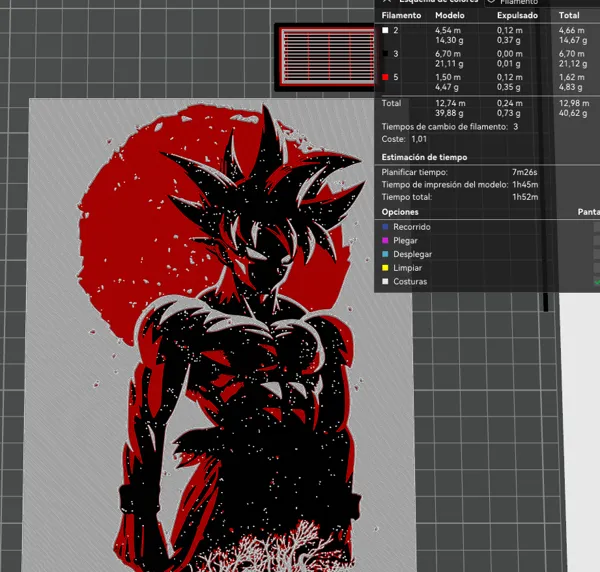Image resolution: width=600 pixels, height=572 pixels.
Task: Click the '21,12 g' total weight value
Action: pos(573,64)
